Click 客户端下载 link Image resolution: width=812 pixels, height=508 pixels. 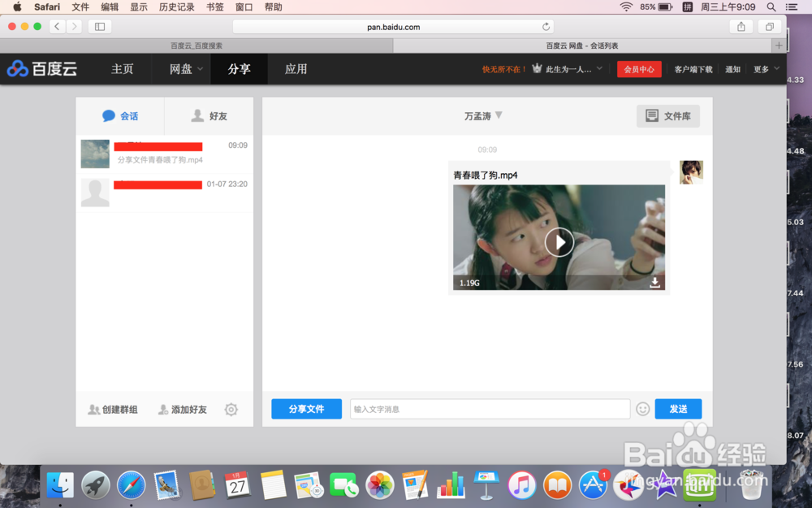(693, 69)
